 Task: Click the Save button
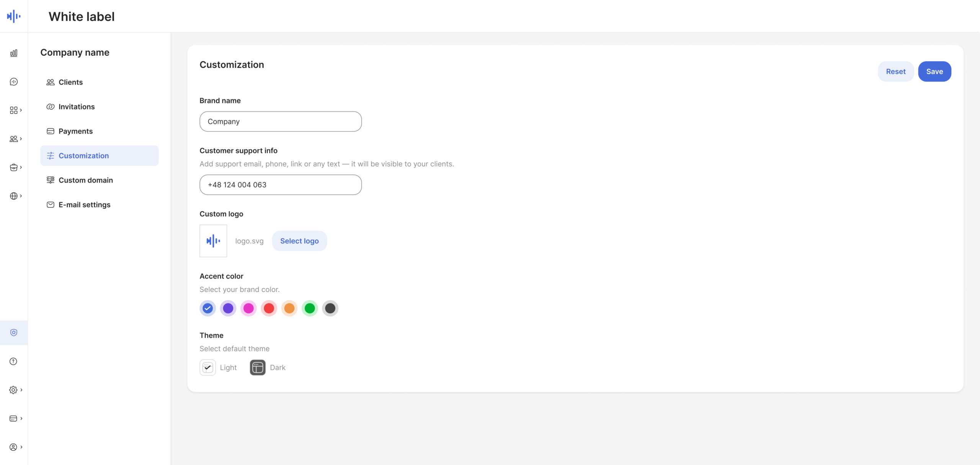pyautogui.click(x=934, y=72)
